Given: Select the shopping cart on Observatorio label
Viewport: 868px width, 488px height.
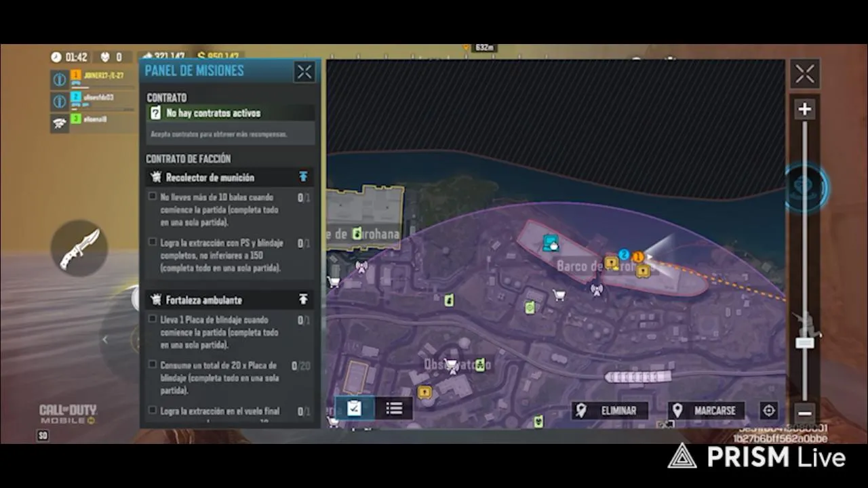Looking at the screenshot, I should [x=451, y=364].
